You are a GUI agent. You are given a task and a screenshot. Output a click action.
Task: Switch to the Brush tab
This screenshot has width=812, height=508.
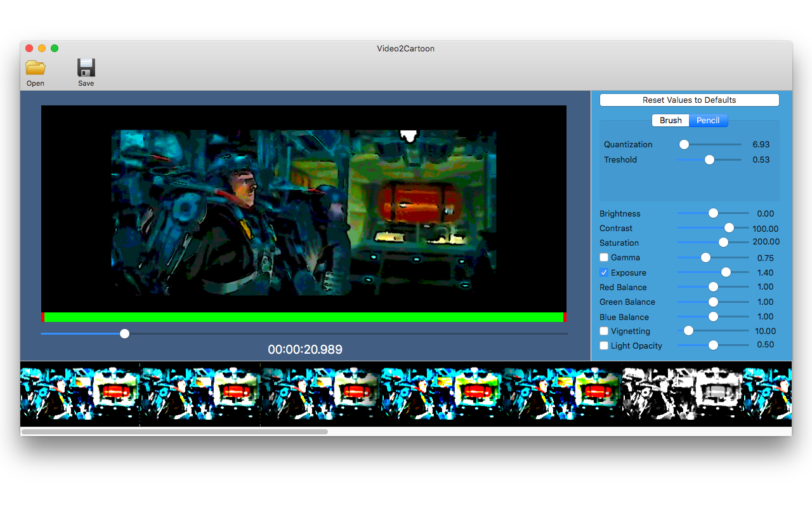[x=671, y=121]
